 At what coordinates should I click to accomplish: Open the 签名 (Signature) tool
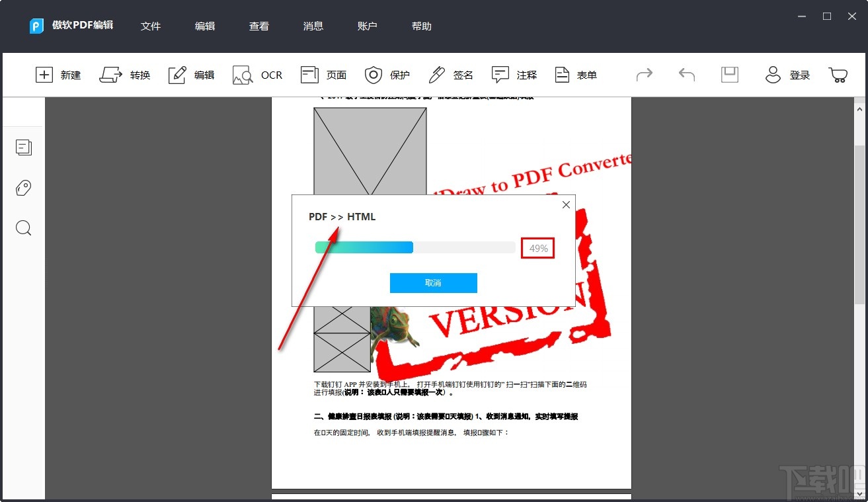pos(450,75)
